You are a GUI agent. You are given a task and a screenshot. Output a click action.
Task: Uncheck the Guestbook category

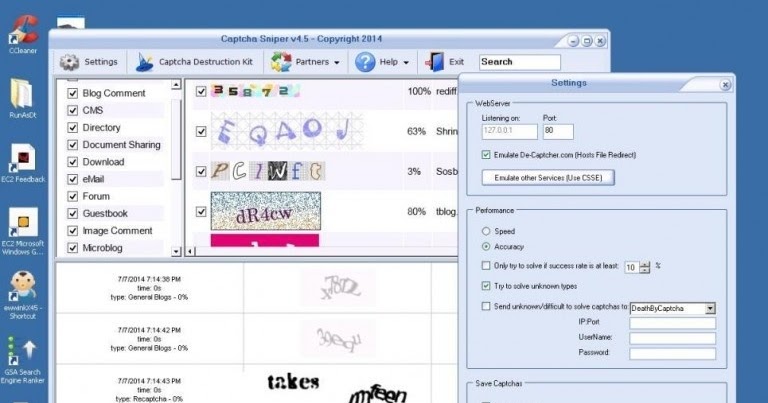click(x=72, y=213)
